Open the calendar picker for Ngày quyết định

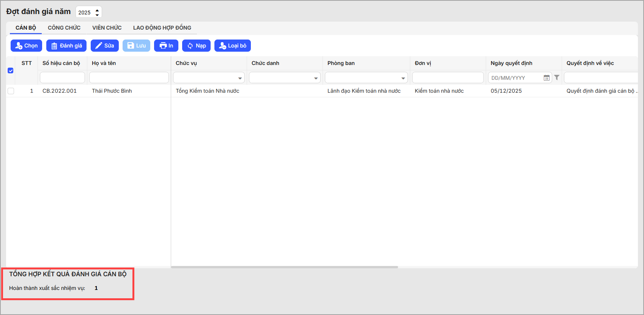[546, 78]
